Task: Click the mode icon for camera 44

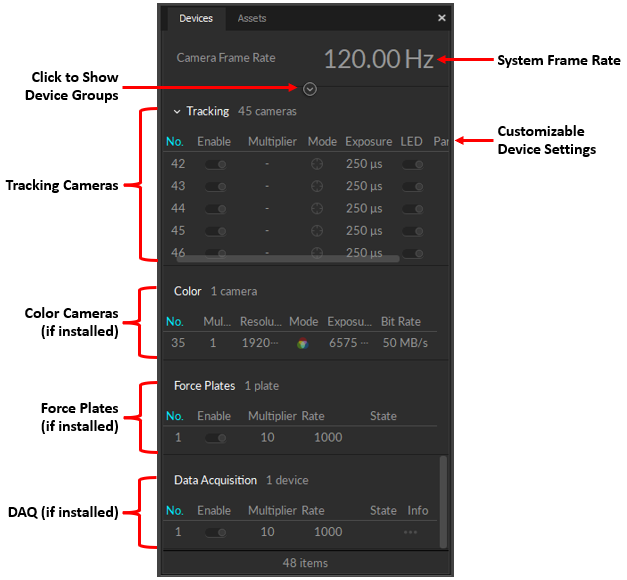Action: click(317, 208)
